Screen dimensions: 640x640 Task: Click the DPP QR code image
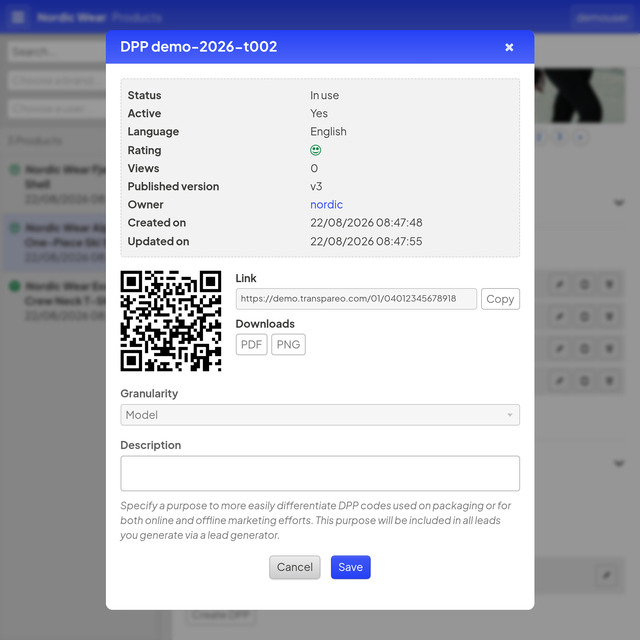coord(171,321)
